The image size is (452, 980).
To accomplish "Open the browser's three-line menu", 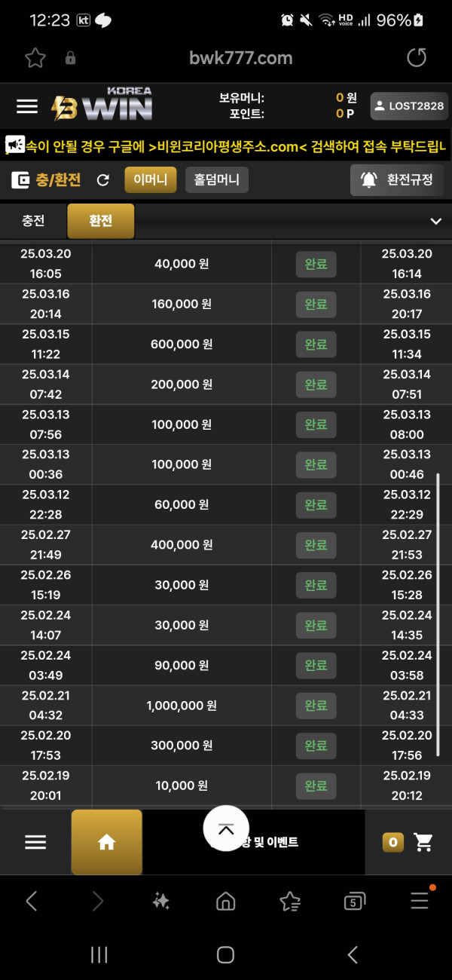I will (x=420, y=901).
